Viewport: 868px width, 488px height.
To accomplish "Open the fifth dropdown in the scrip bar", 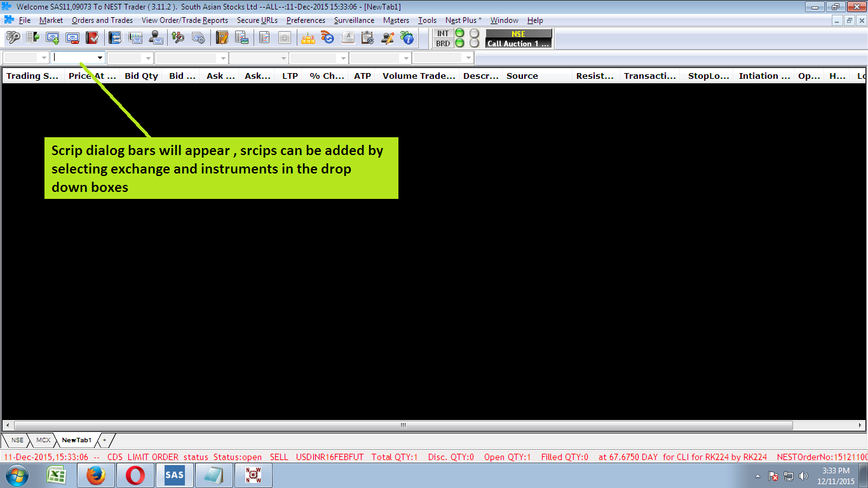I will pyautogui.click(x=283, y=58).
